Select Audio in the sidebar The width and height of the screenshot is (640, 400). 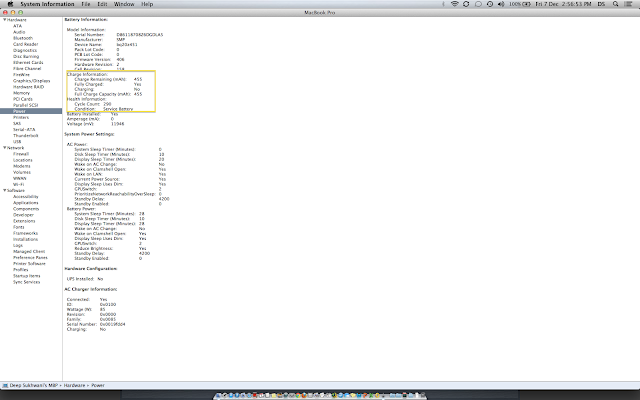pos(19,32)
